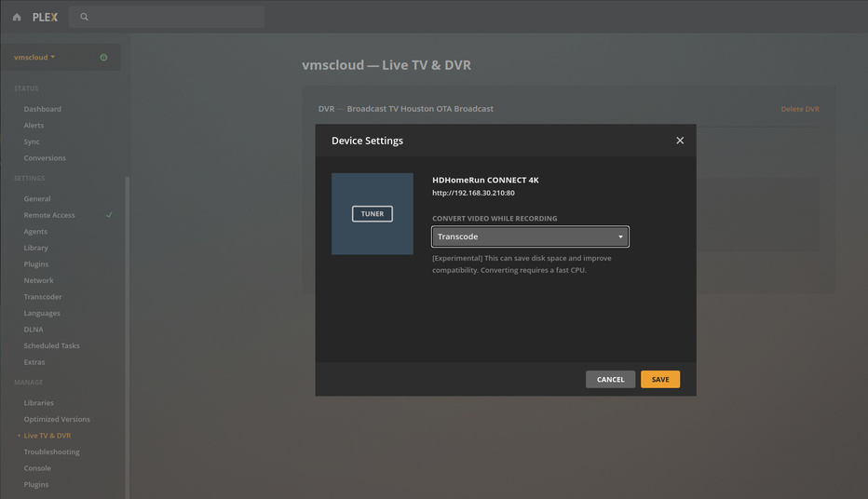Open Optimized Versions page
The image size is (868, 499).
(x=57, y=419)
